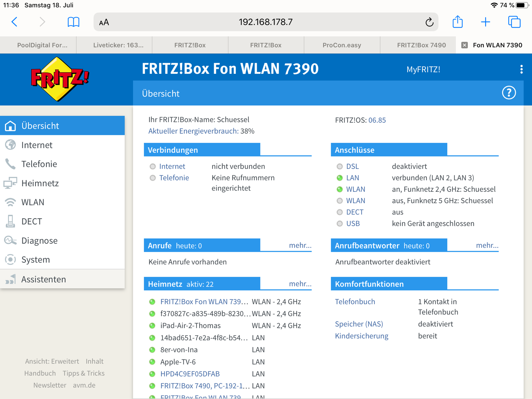This screenshot has width=532, height=399.
Task: Open Telefonbuch link
Action: tap(355, 302)
